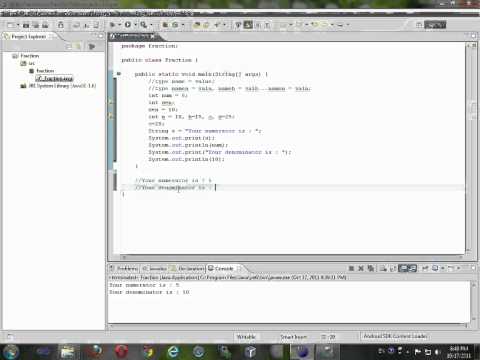Click the Writable status bar field
Viewport: 480px width, 360px height.
pyautogui.click(x=246, y=337)
